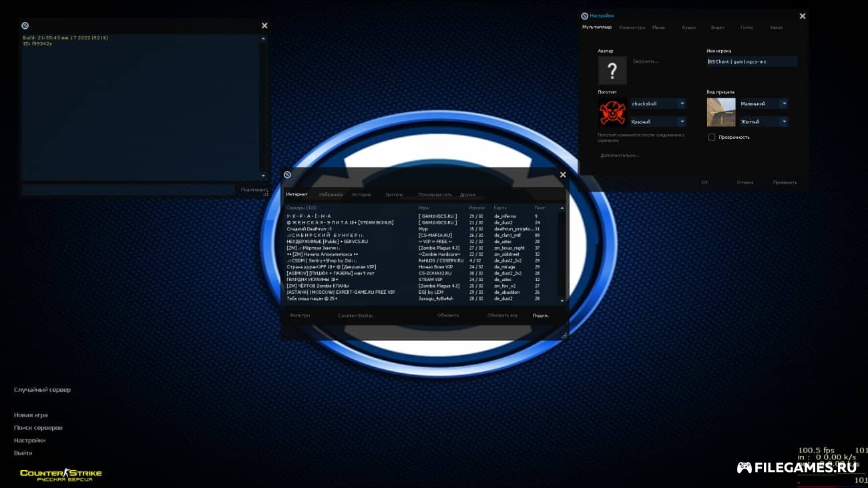Switch to the Клавиатура settings tab
868x488 pixels.
pos(632,27)
